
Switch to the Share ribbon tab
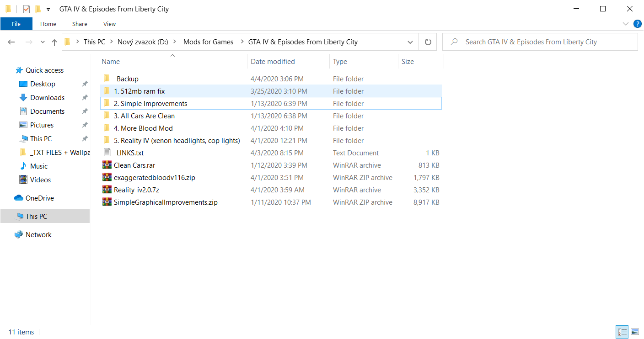(x=80, y=24)
